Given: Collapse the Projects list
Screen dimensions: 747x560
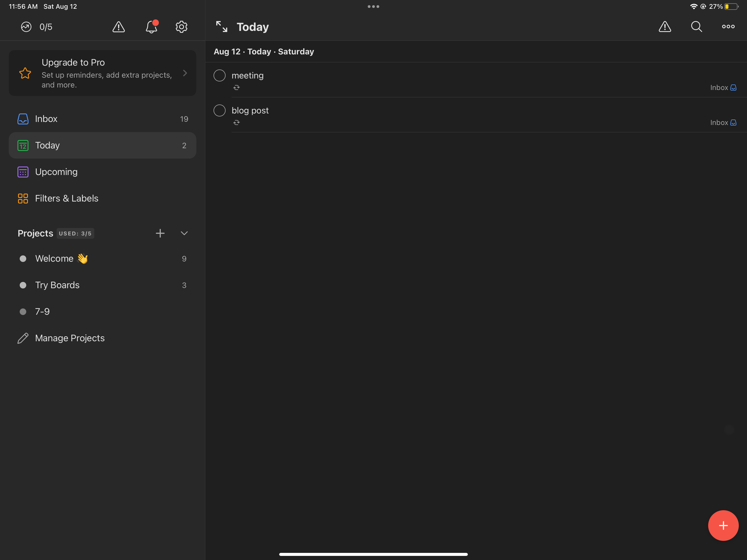Looking at the screenshot, I should pos(184,233).
